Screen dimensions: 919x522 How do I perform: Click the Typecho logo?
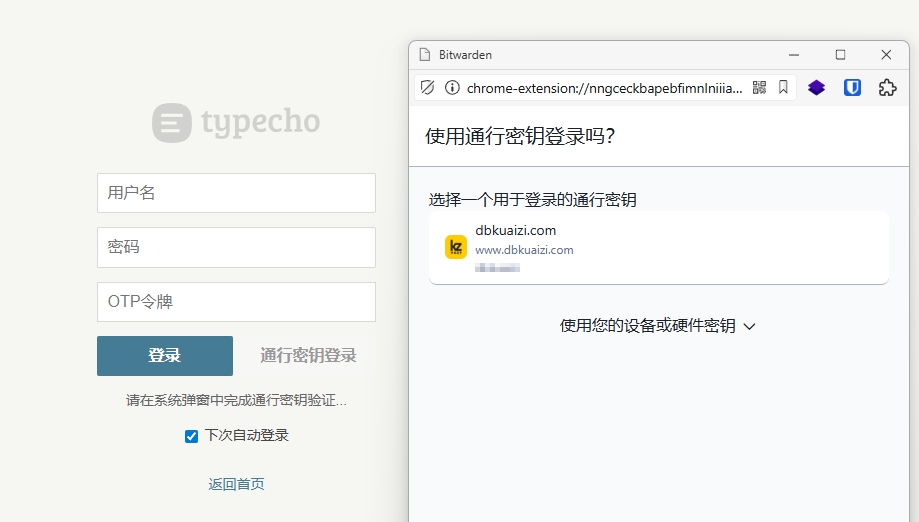pos(236,123)
